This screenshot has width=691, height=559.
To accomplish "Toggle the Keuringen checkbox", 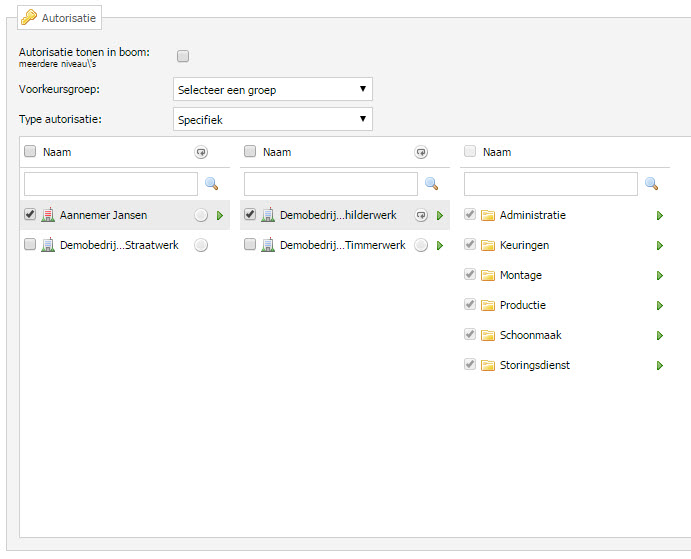I will tap(470, 244).
